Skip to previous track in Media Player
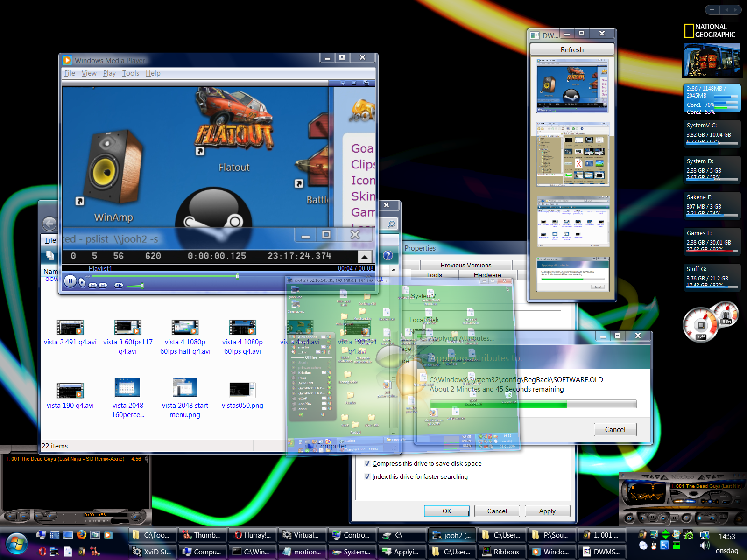The width and height of the screenshot is (747, 560). (92, 285)
